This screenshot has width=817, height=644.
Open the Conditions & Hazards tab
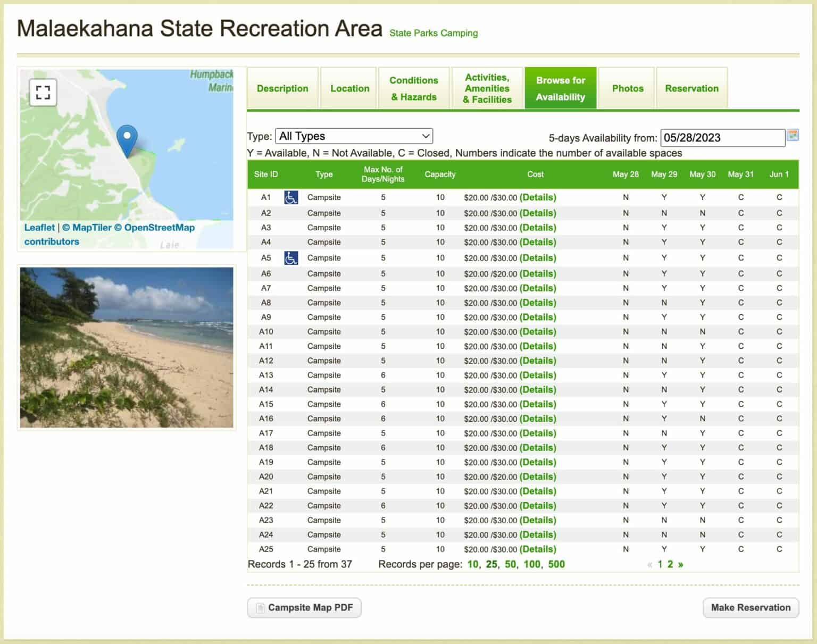tap(414, 88)
